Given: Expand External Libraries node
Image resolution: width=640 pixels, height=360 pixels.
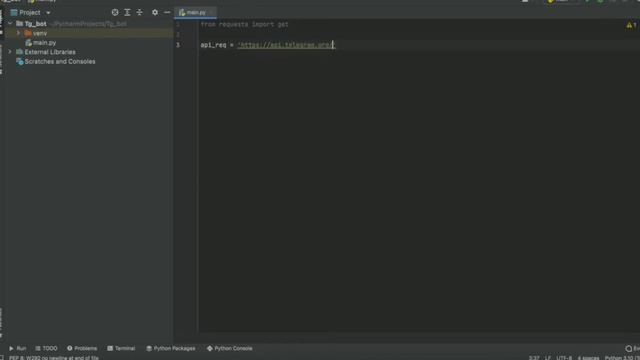Looking at the screenshot, I should (x=10, y=52).
